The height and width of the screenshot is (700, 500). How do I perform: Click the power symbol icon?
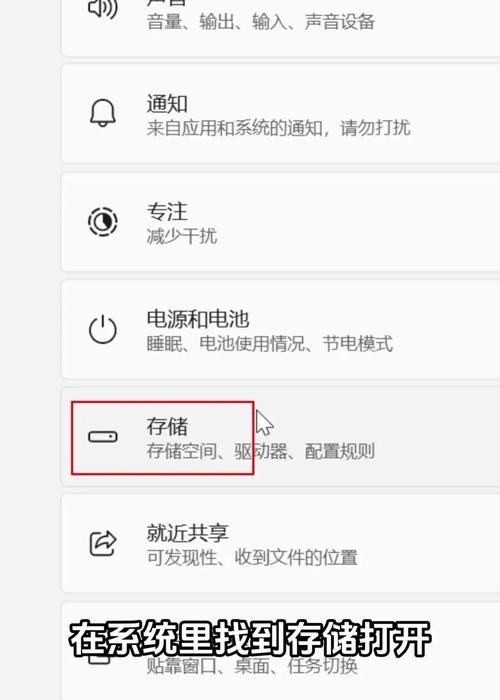point(103,329)
